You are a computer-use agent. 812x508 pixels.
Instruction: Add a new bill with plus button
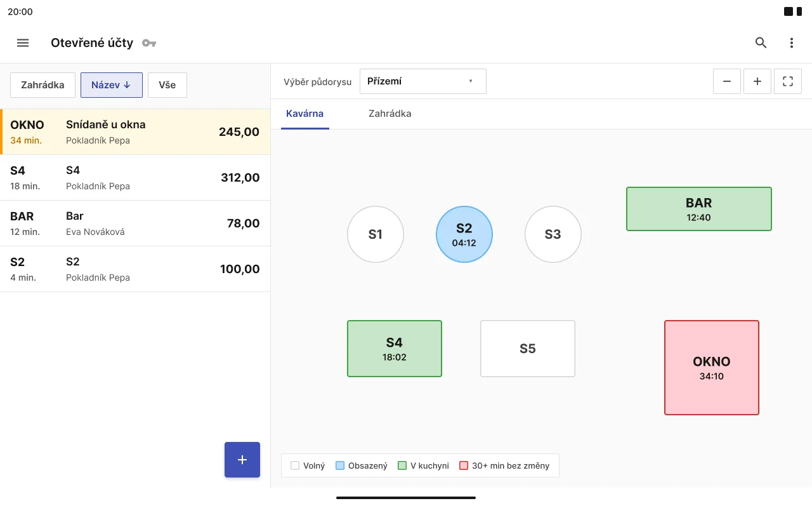click(242, 460)
